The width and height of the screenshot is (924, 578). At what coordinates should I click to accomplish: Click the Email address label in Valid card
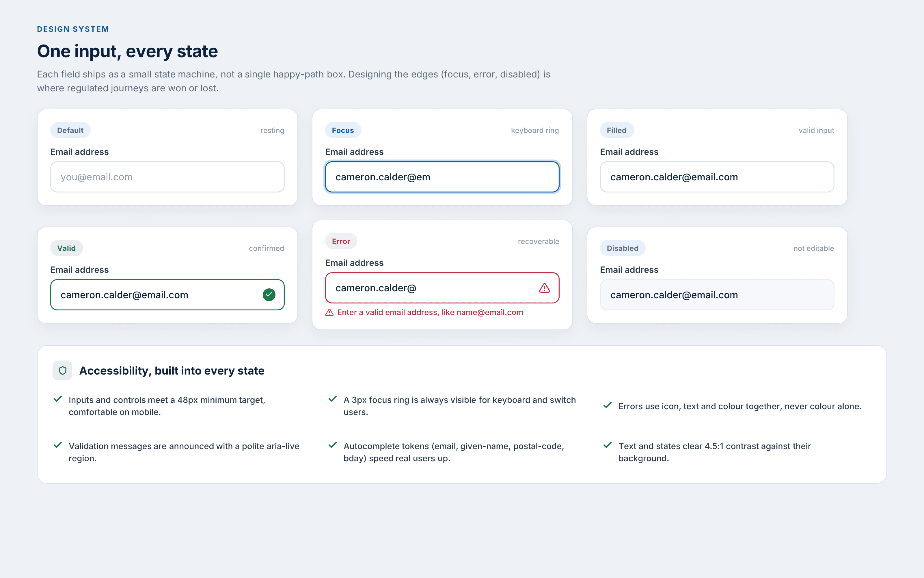pyautogui.click(x=79, y=270)
